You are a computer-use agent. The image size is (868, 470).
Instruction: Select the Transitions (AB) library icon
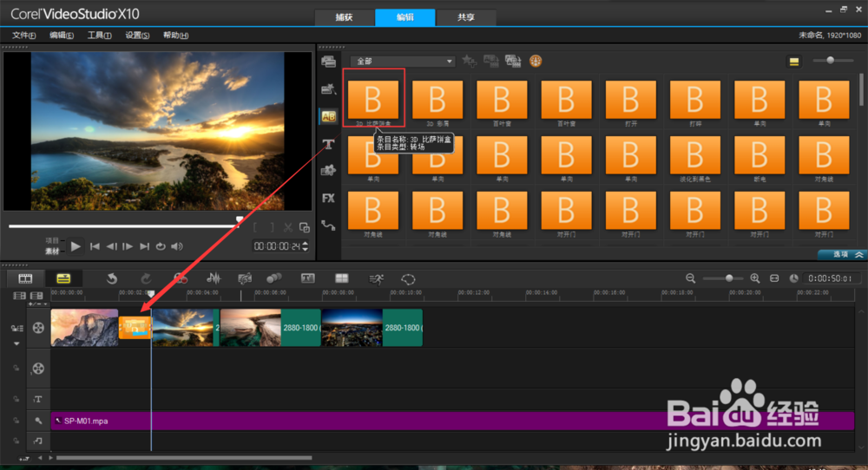(x=328, y=116)
